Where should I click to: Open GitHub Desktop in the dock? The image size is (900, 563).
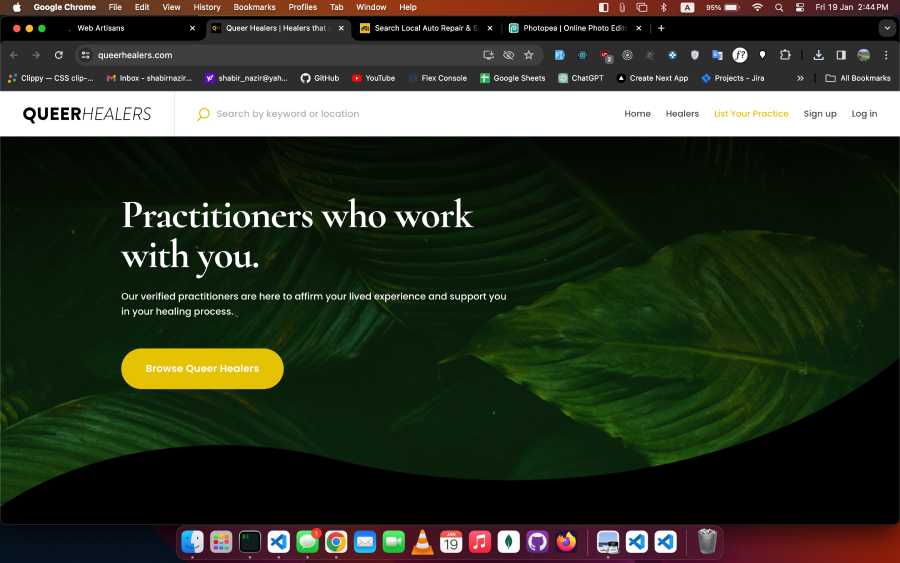pos(537,542)
